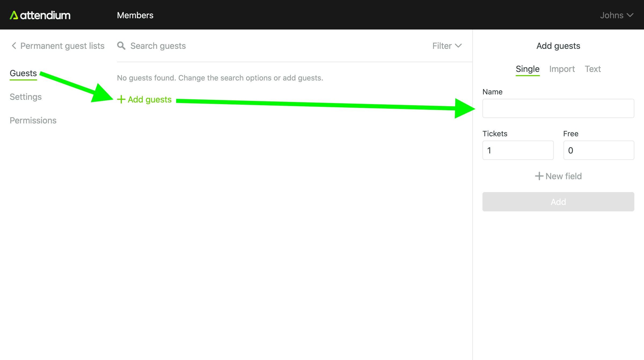
Task: Switch to the Import tab
Action: [x=562, y=69]
